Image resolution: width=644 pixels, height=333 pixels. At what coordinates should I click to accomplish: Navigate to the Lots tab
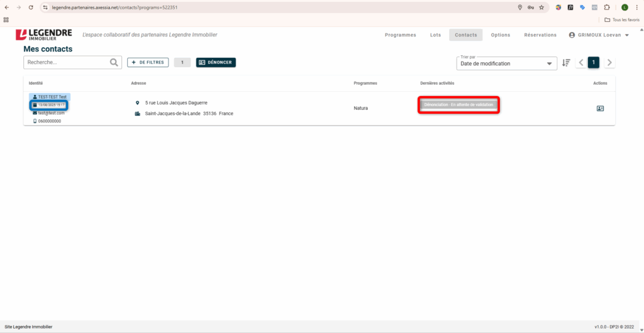pos(435,35)
